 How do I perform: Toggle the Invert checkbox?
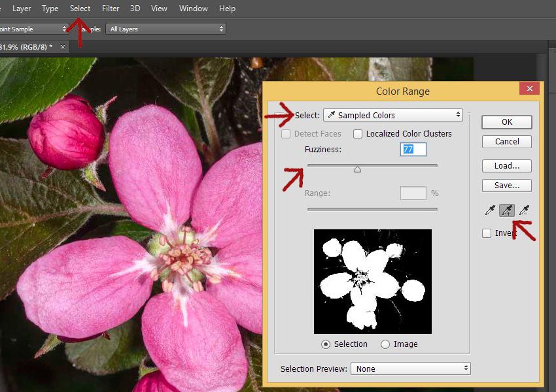pos(487,233)
